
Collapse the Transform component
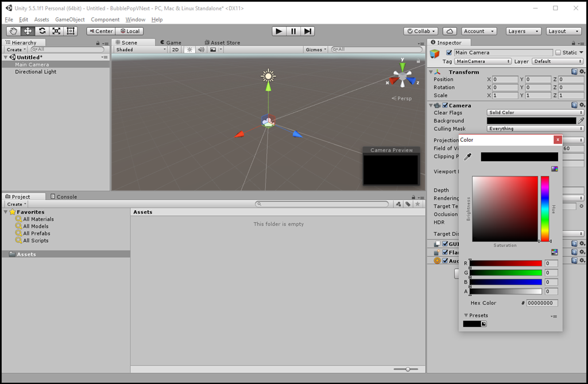coord(431,72)
